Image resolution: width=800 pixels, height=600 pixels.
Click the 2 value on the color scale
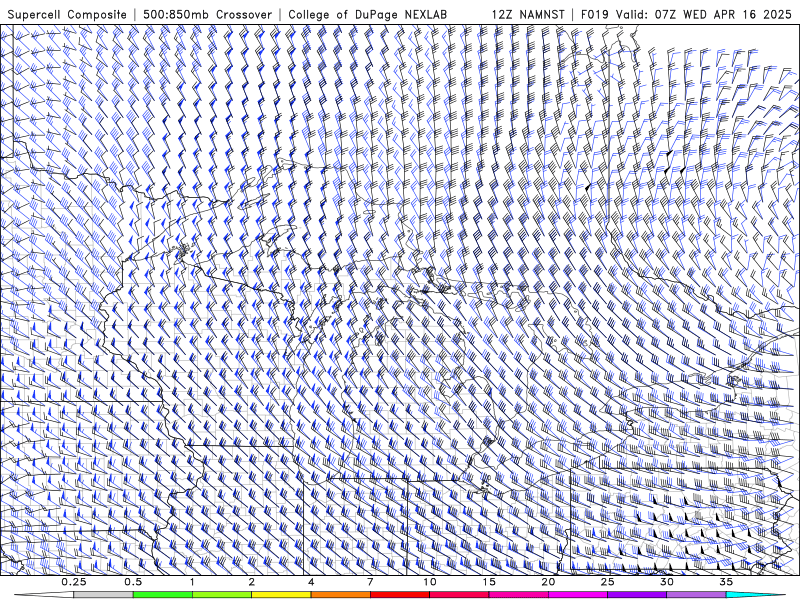point(252,582)
